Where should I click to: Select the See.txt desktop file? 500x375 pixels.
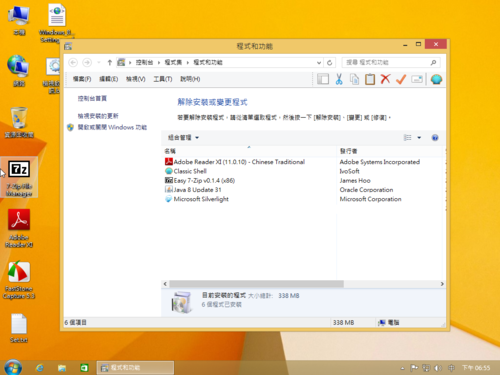19,328
